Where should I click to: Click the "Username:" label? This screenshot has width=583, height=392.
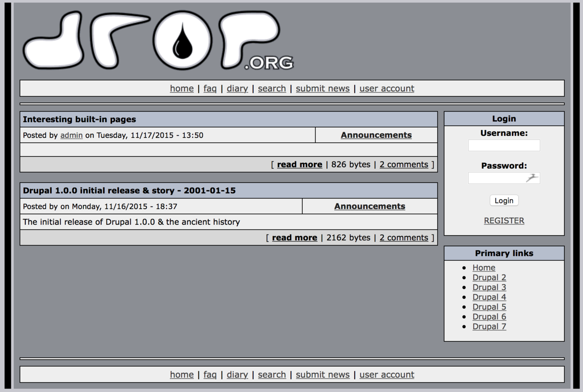(504, 133)
